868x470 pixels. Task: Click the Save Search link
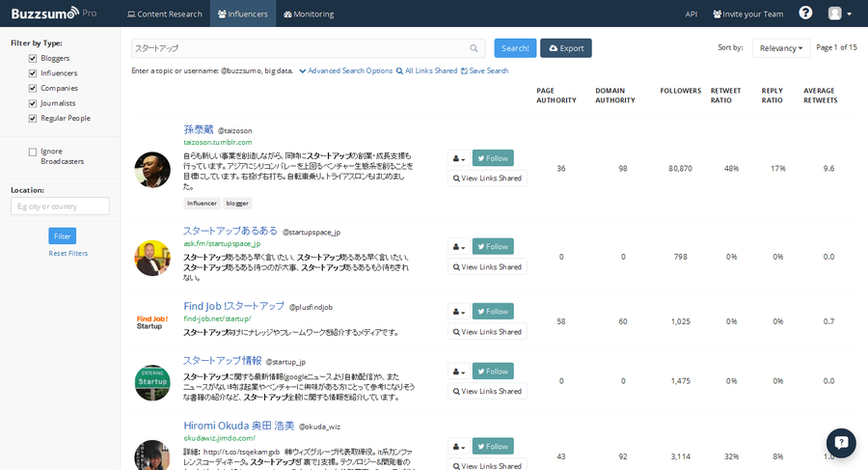coord(485,71)
